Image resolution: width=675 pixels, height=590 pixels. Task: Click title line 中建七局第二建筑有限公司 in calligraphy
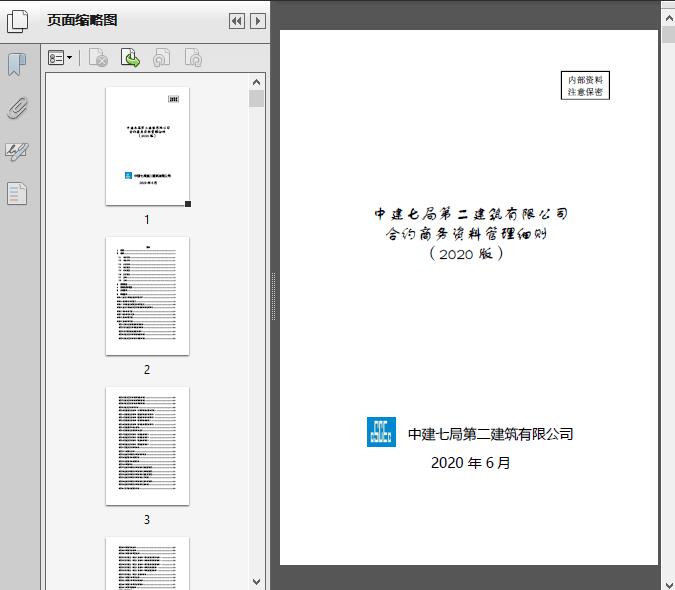pyautogui.click(x=471, y=213)
